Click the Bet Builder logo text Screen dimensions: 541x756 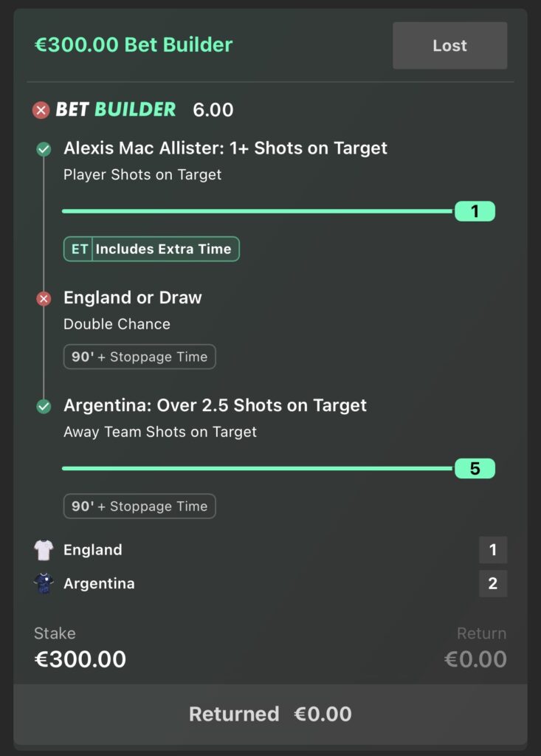[x=116, y=109]
